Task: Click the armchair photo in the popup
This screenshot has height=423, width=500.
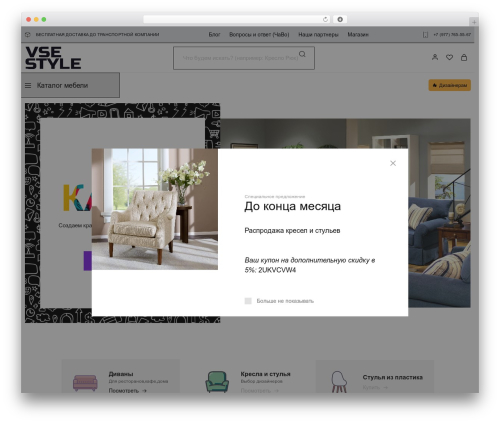Action: pyautogui.click(x=155, y=209)
